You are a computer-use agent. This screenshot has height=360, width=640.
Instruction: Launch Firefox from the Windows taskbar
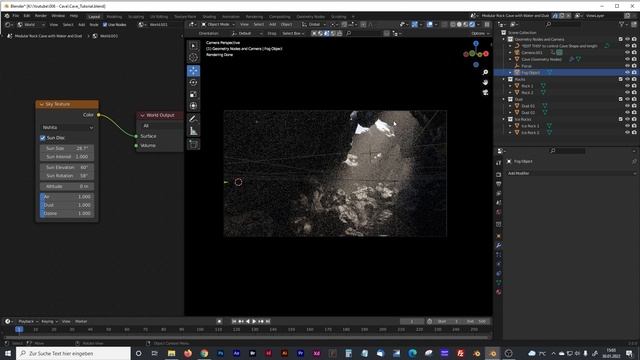(188, 353)
